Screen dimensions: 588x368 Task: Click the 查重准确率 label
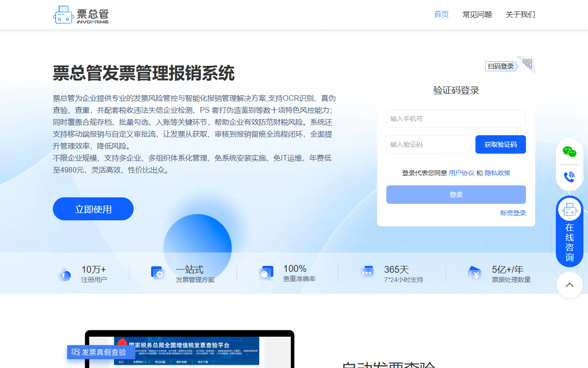(300, 279)
